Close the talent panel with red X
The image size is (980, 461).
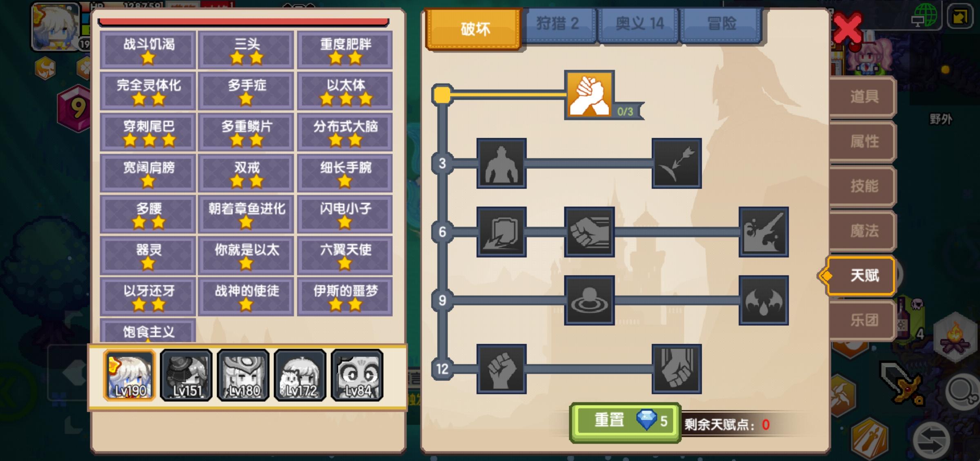pyautogui.click(x=847, y=28)
